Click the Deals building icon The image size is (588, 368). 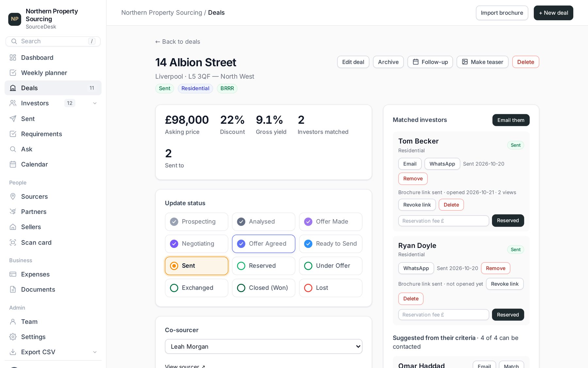click(13, 88)
